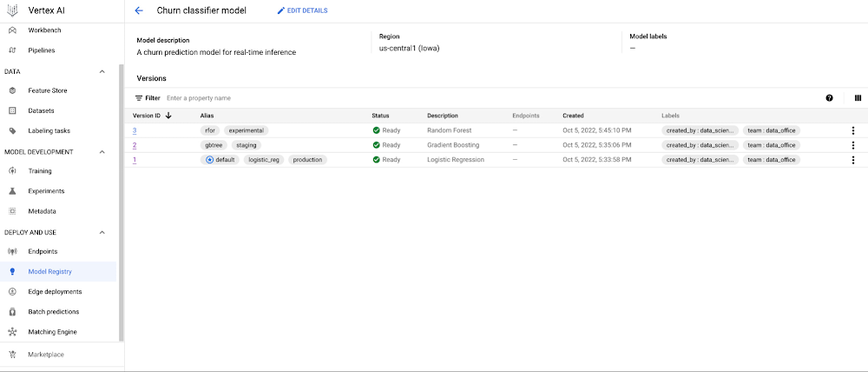
Task: Open column display options icon
Action: 858,98
